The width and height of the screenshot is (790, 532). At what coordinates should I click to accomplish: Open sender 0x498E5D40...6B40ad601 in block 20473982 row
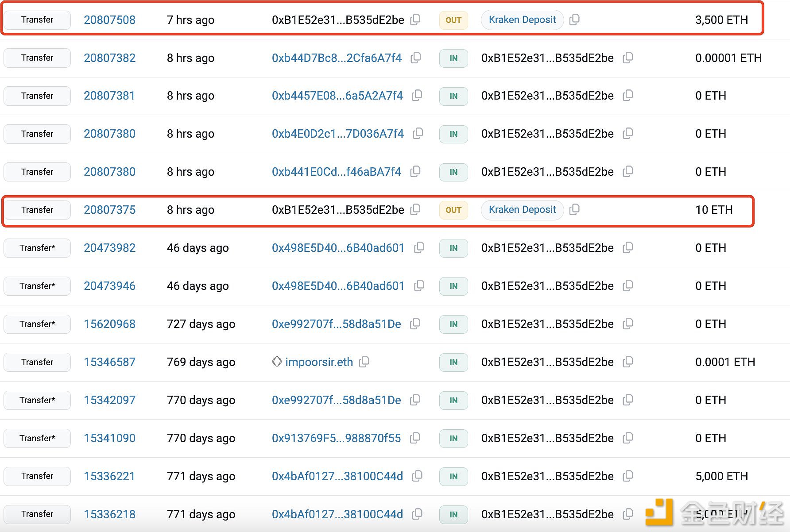point(338,248)
